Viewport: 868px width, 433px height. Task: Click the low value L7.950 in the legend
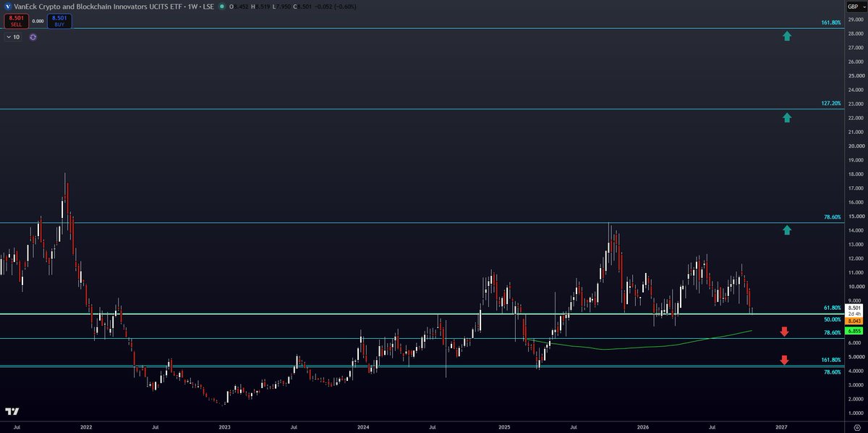tap(281, 6)
